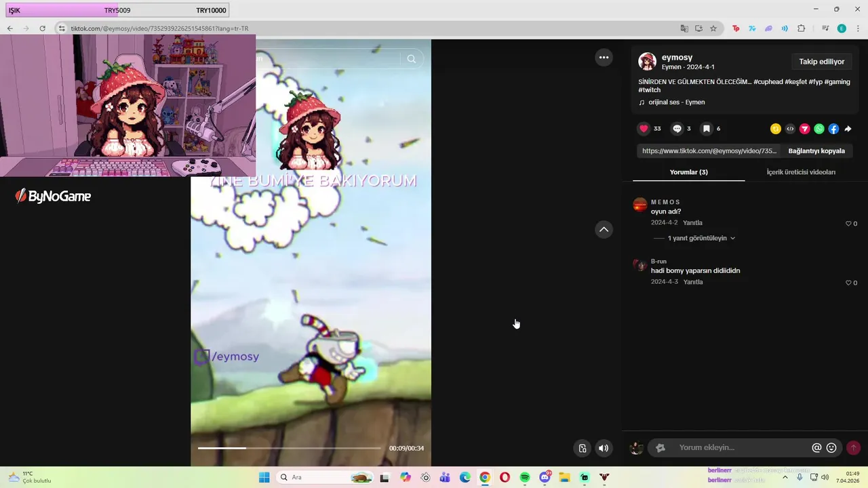View site information icon in address bar
Screen dimensions: 868x488
pos(62,28)
